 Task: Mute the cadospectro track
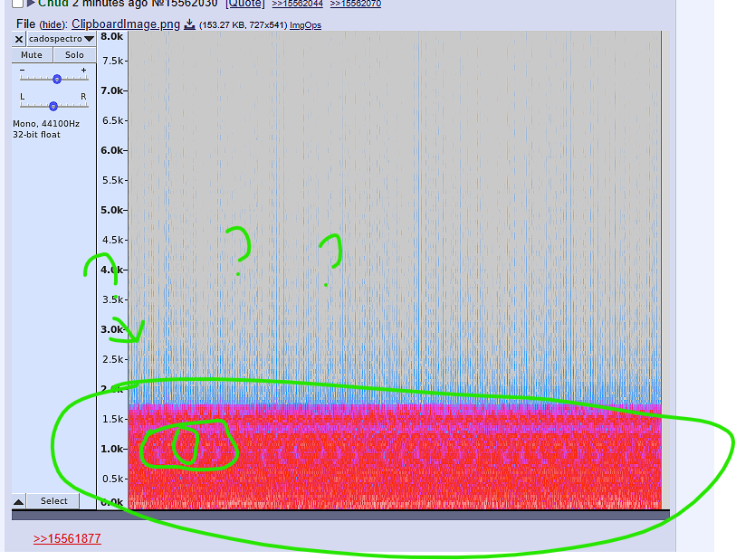coord(32,55)
